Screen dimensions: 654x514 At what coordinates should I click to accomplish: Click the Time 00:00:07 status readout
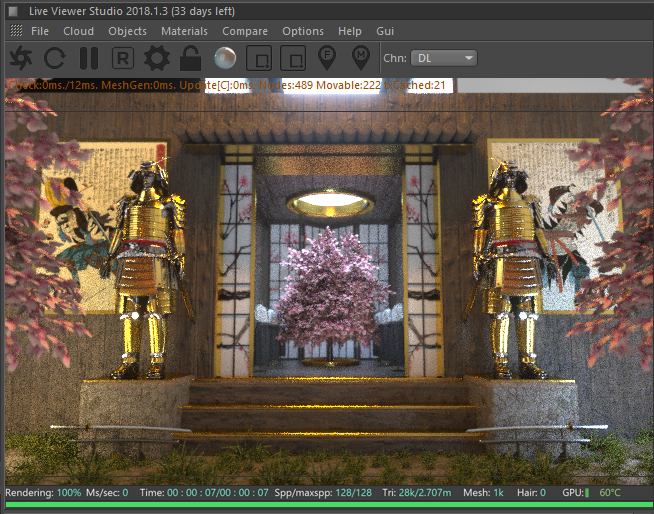[x=204, y=493]
